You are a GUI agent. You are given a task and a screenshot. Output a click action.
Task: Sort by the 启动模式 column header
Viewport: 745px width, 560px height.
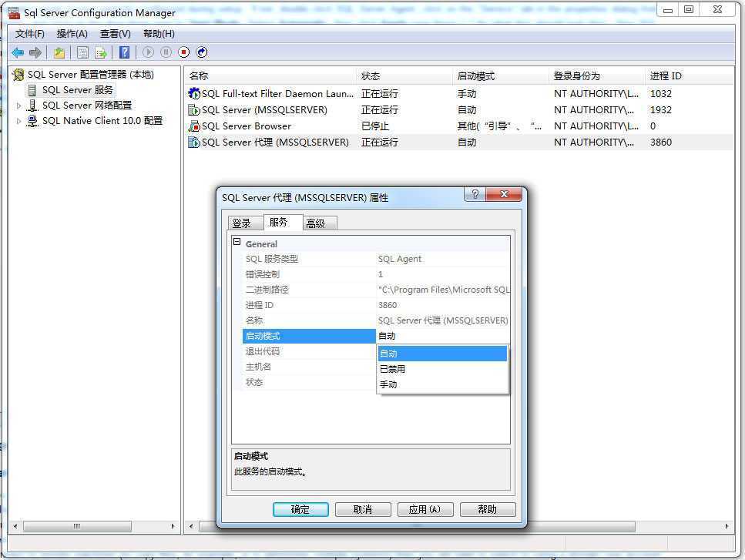click(x=500, y=76)
